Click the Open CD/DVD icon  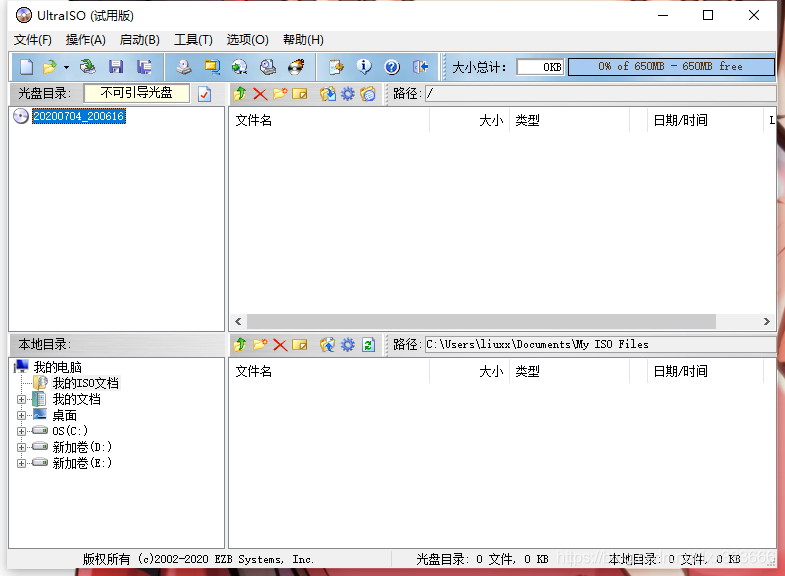88,67
